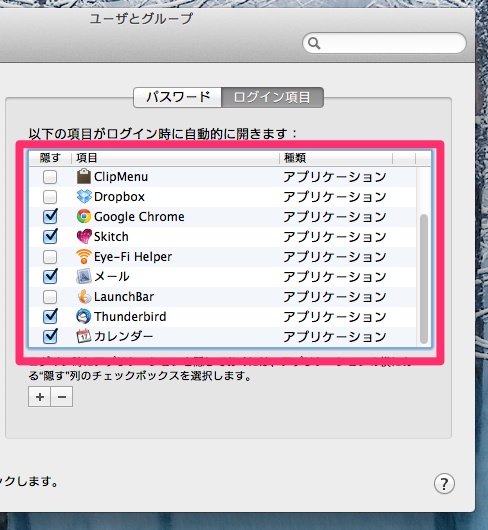Click the 隠す column header
The image size is (488, 530).
[x=50, y=158]
